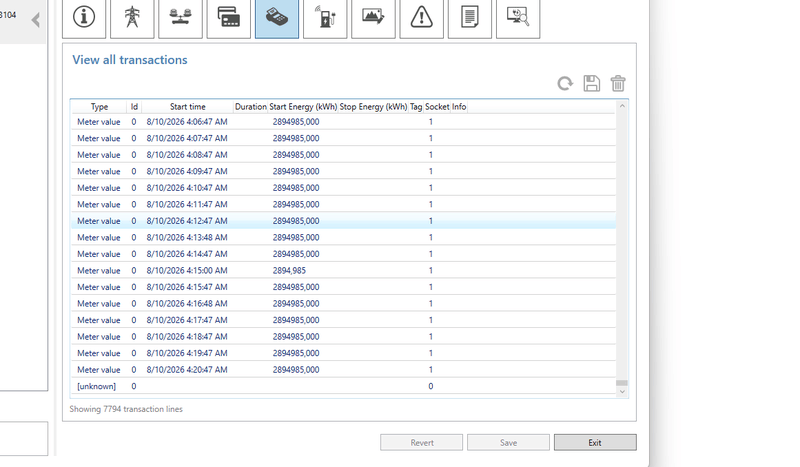Viewport: 800px width, 467px height.
Task: Open the payment cards tab
Action: point(229,18)
